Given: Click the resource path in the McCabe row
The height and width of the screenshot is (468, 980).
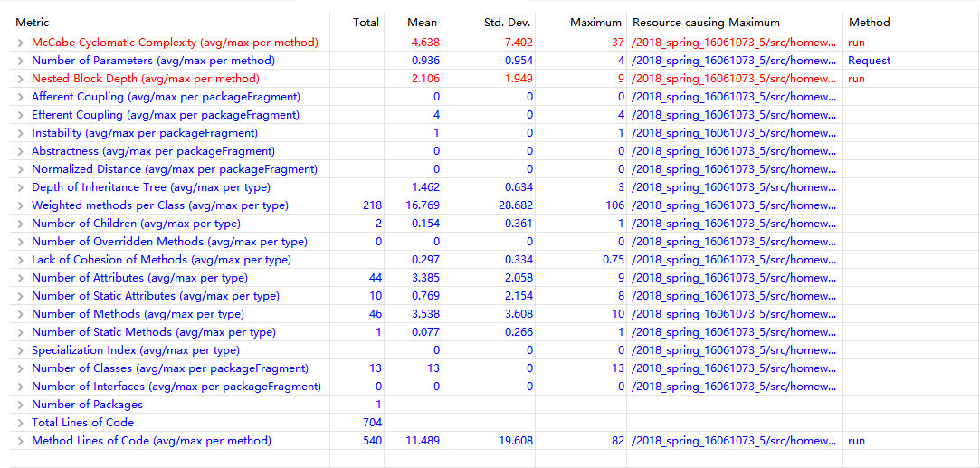Looking at the screenshot, I should [x=734, y=43].
